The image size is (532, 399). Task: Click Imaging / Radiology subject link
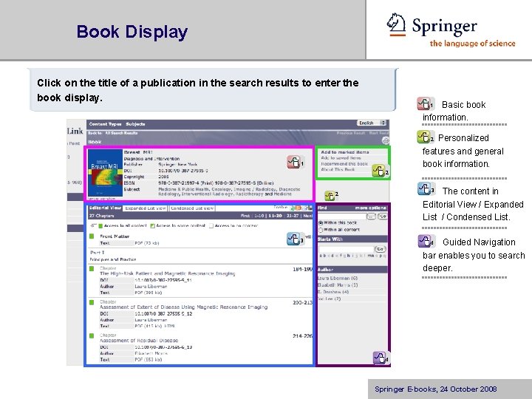(255, 189)
